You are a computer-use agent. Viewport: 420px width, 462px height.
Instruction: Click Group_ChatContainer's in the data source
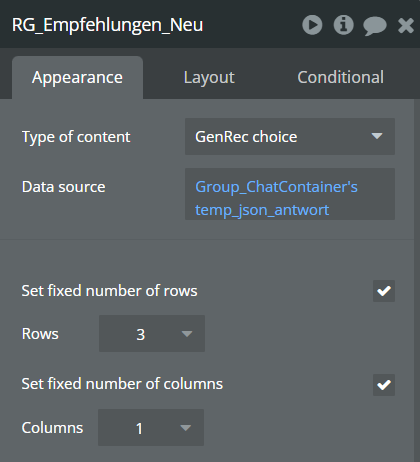pyautogui.click(x=276, y=187)
